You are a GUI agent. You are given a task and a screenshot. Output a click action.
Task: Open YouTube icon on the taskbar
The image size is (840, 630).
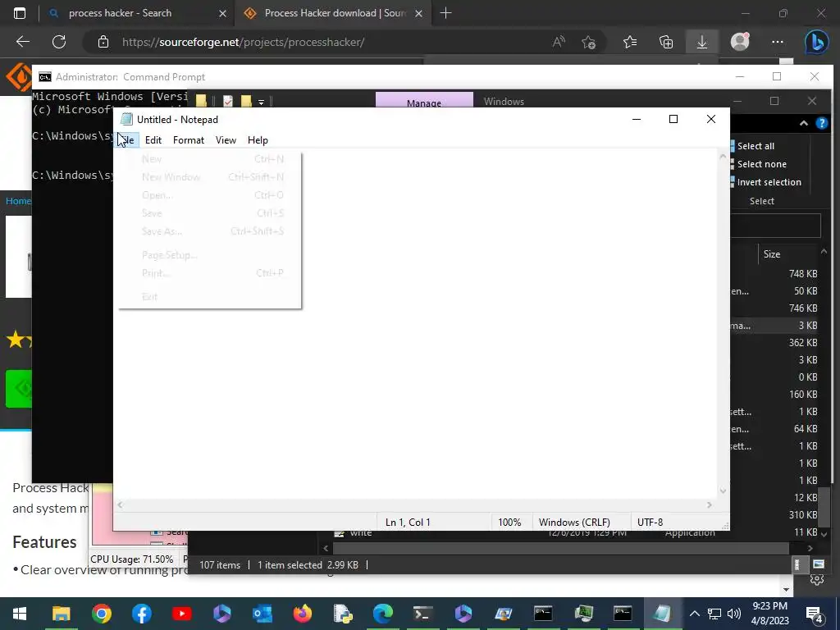[x=181, y=614]
